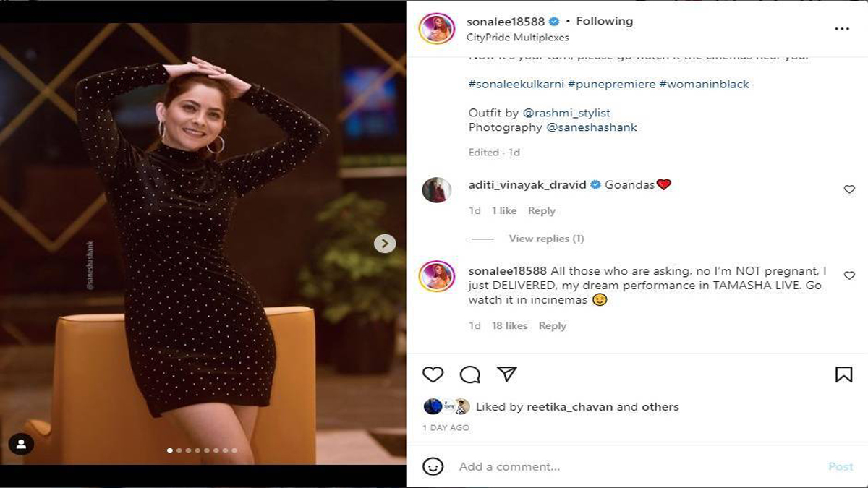
Task: Unfollow by clicking the Following toggle
Action: coord(604,21)
